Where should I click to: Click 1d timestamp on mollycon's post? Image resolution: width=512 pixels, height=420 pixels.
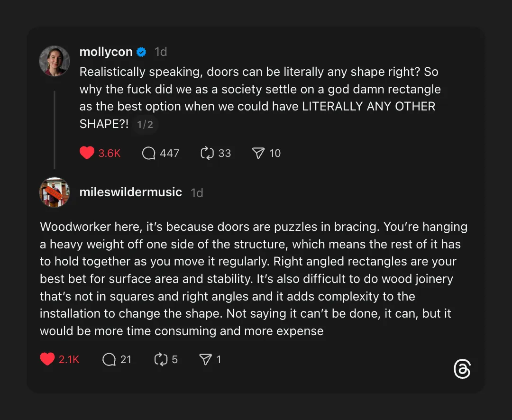coord(161,52)
